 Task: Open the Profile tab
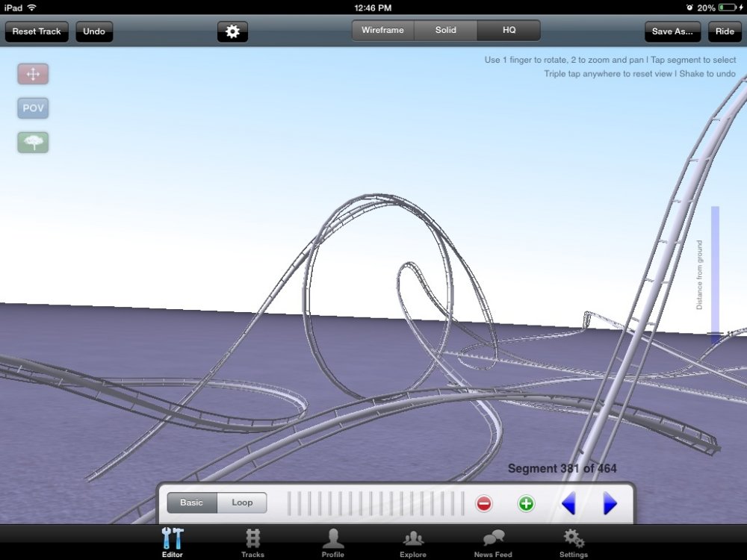[333, 543]
